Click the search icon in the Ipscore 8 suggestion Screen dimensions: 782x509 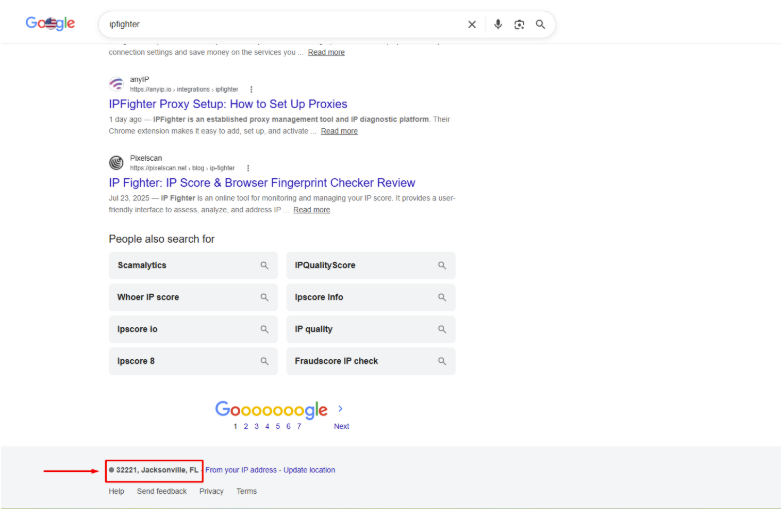pyautogui.click(x=264, y=361)
